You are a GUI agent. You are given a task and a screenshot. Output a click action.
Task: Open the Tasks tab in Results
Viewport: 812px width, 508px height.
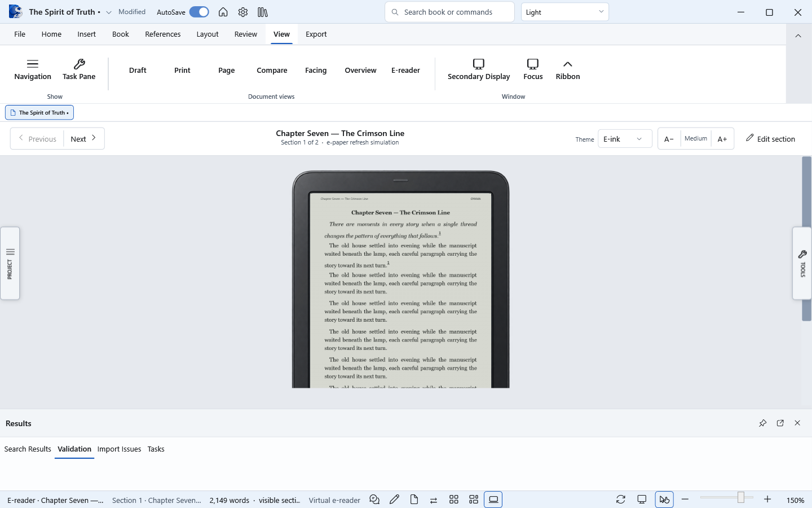[156, 449]
